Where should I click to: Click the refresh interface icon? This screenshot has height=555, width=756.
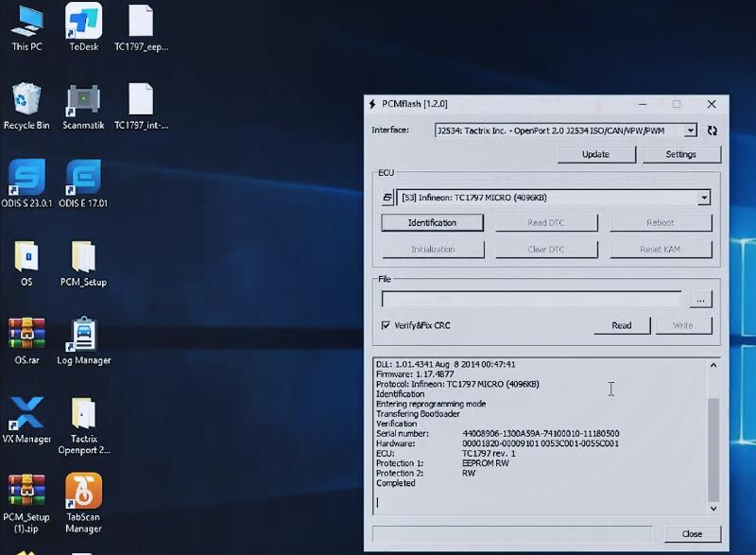tap(712, 130)
